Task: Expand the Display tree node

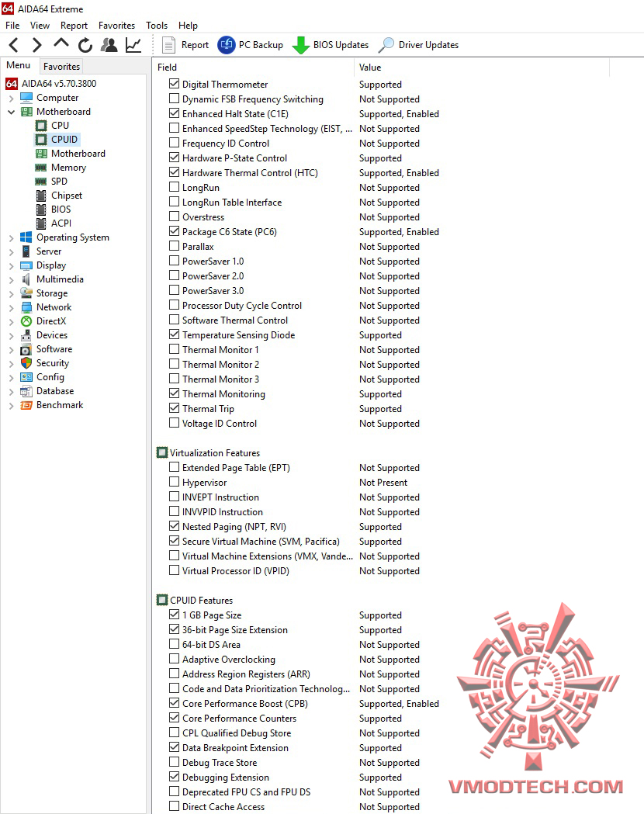Action: [x=12, y=266]
